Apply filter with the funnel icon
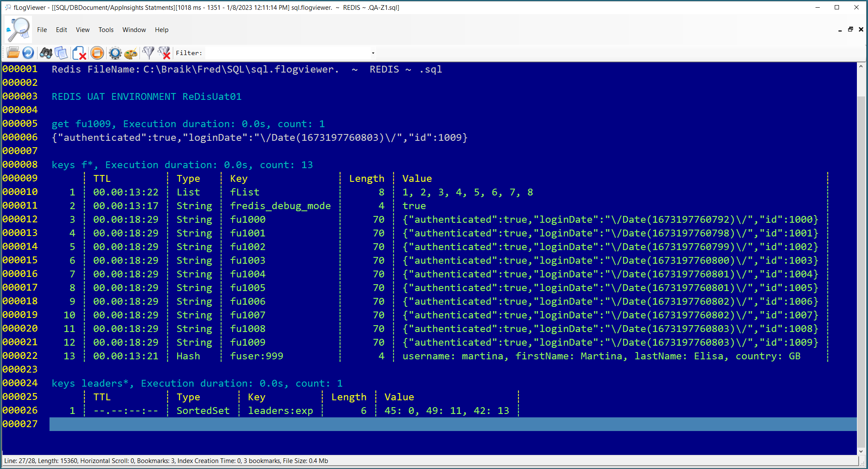The height and width of the screenshot is (469, 868). pos(148,53)
